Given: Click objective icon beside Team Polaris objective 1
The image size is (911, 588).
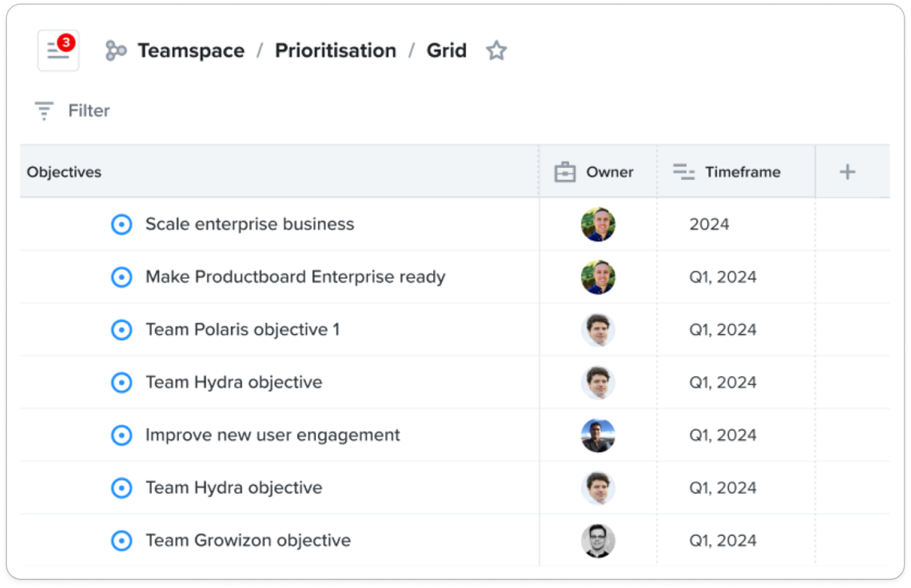Looking at the screenshot, I should tap(122, 330).
